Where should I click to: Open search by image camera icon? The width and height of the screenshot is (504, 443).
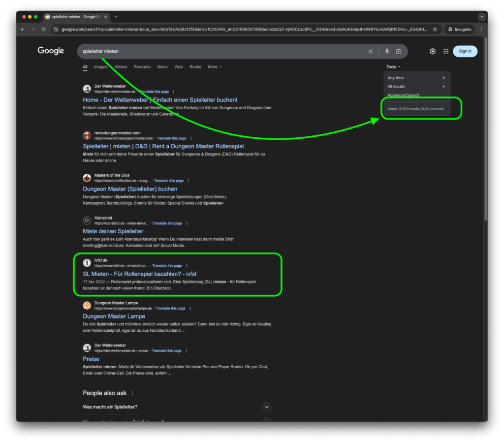399,51
